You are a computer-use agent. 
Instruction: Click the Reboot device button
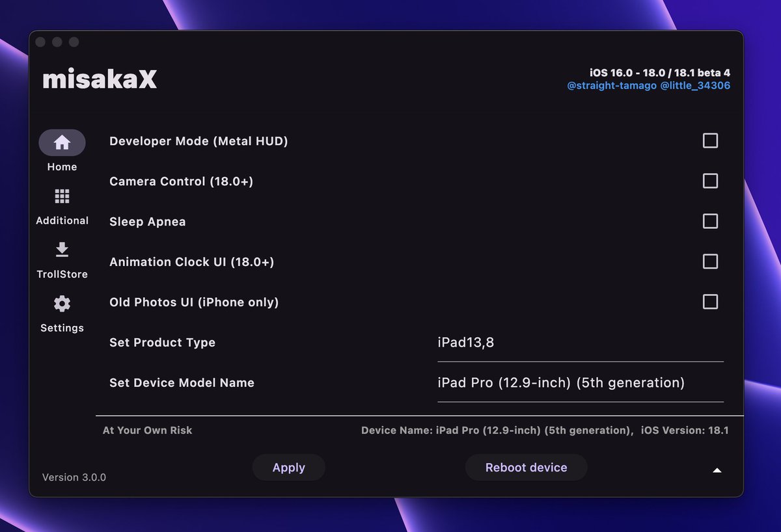[526, 468]
